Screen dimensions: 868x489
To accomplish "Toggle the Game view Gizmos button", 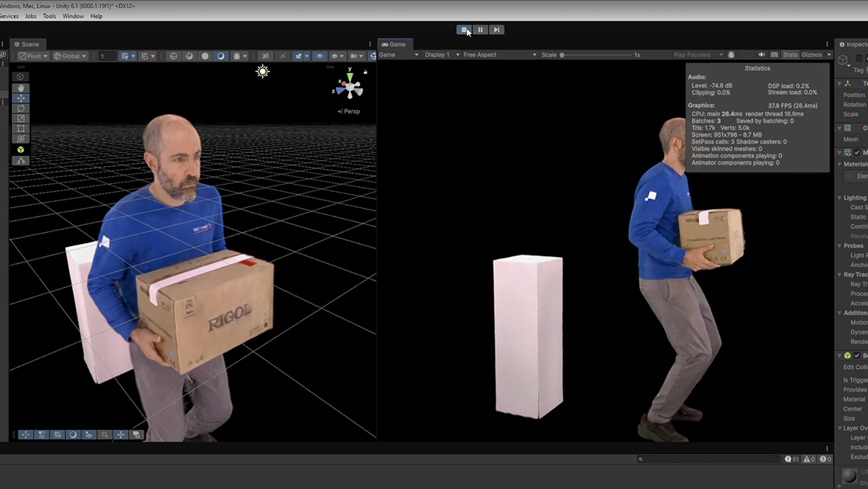I will point(811,55).
